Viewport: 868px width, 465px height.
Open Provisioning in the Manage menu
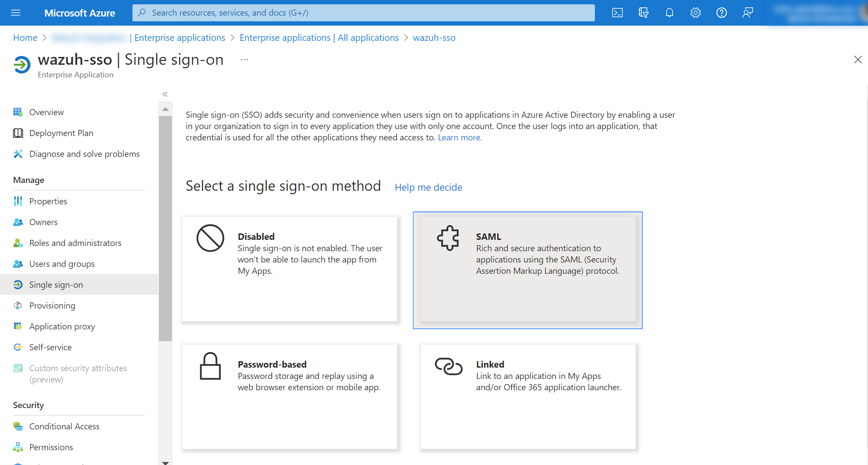tap(52, 306)
